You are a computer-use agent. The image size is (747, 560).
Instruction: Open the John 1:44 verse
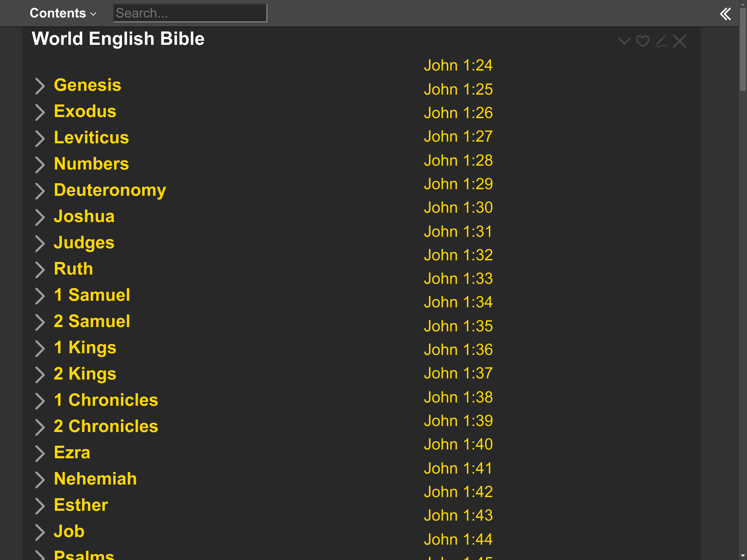tap(458, 539)
